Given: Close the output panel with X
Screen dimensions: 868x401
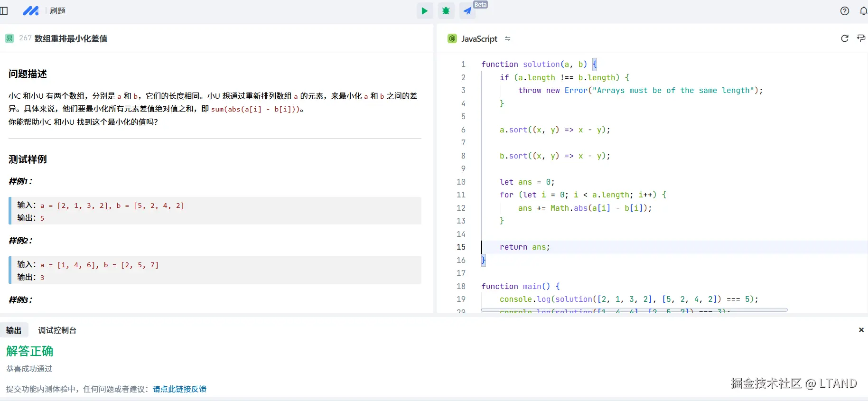Looking at the screenshot, I should click(x=861, y=330).
